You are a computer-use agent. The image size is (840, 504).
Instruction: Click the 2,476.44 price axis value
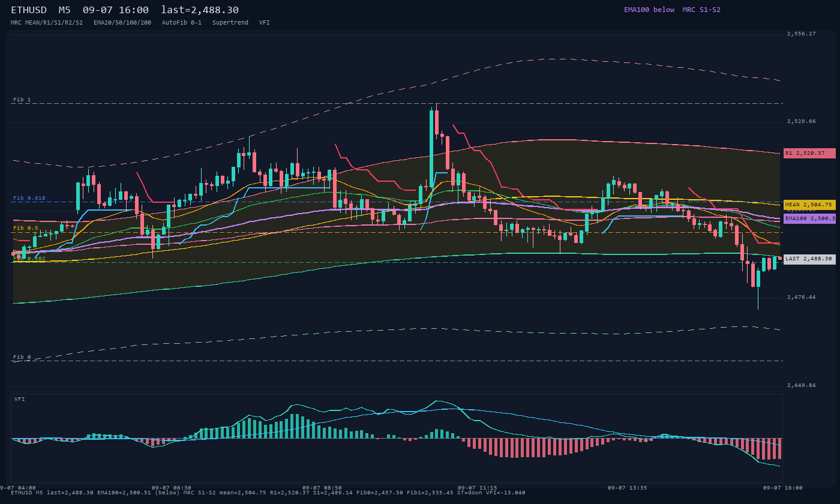tap(802, 297)
